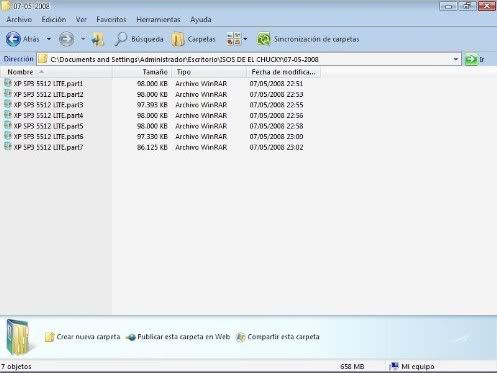497x373 pixels.
Task: Click the 658 MB status bar text
Action: (x=352, y=366)
